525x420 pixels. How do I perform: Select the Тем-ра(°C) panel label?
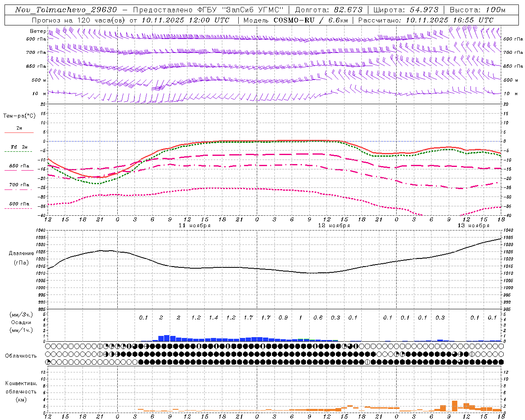19,116
